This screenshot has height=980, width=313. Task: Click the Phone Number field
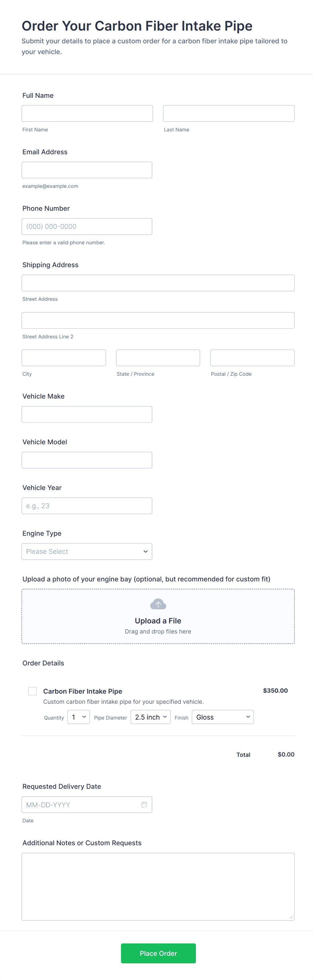[87, 227]
